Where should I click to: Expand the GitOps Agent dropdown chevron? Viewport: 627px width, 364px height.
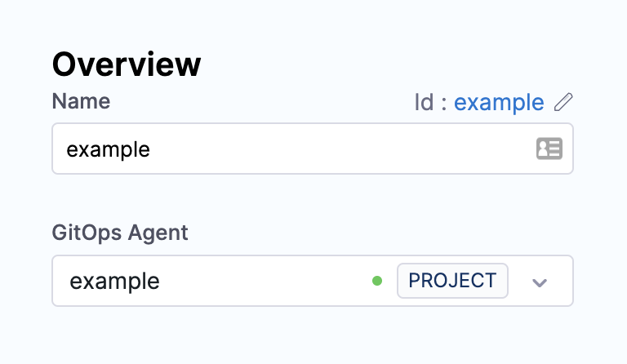point(539,282)
